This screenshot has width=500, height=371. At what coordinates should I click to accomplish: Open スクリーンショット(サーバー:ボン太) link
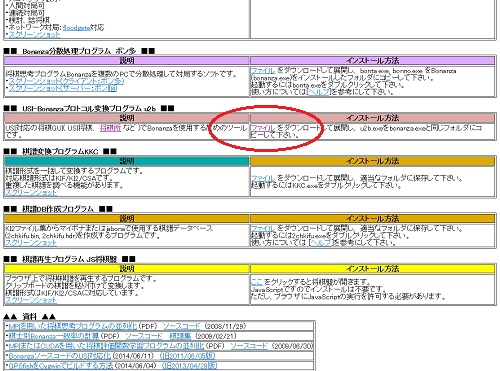63,88
